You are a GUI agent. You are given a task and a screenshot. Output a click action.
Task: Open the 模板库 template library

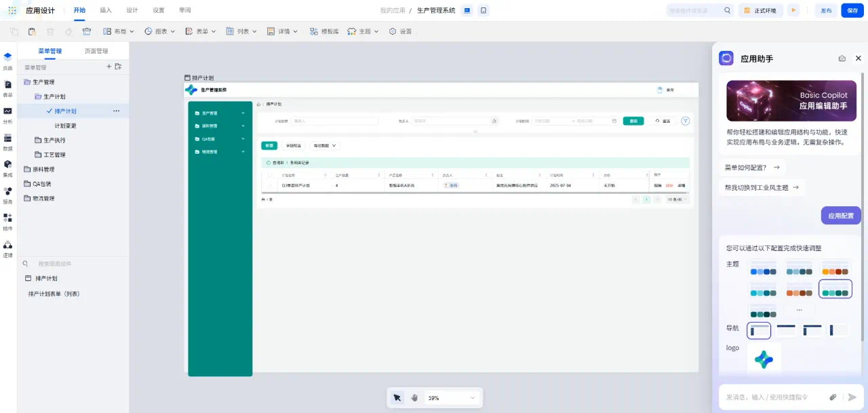pos(324,31)
